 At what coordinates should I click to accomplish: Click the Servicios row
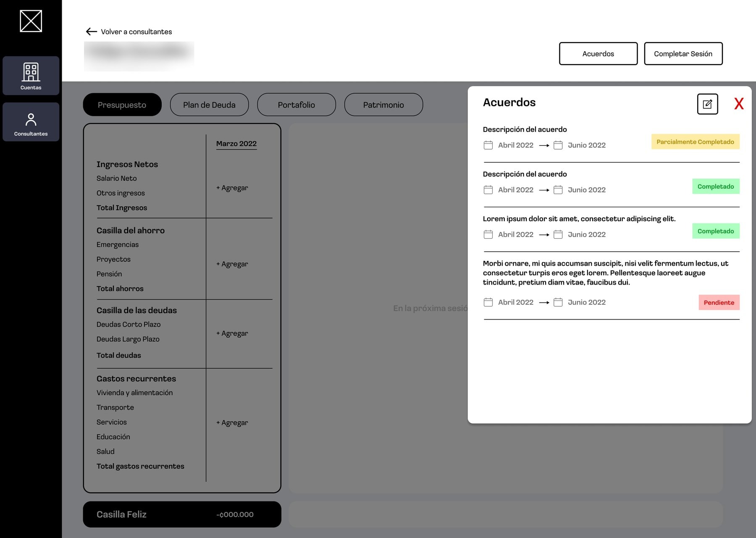[112, 422]
